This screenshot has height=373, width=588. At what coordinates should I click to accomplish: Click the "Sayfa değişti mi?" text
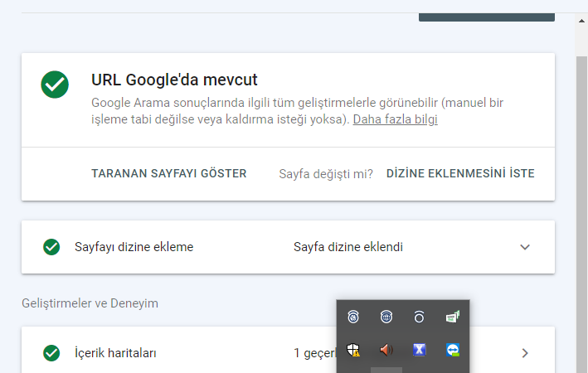click(326, 174)
